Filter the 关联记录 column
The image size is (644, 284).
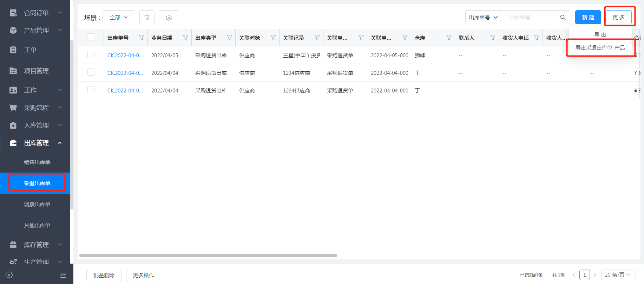click(x=317, y=38)
